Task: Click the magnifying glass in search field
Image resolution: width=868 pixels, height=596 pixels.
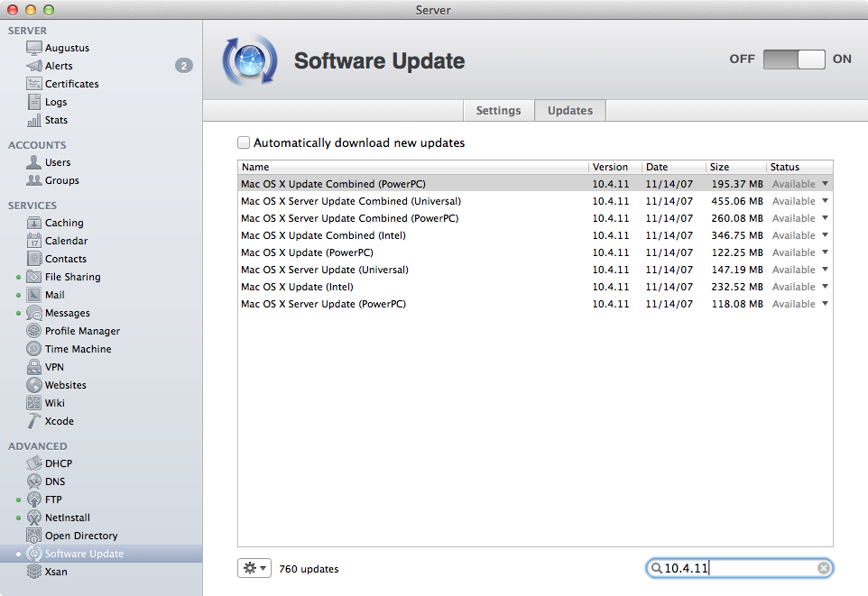Action: coord(656,568)
